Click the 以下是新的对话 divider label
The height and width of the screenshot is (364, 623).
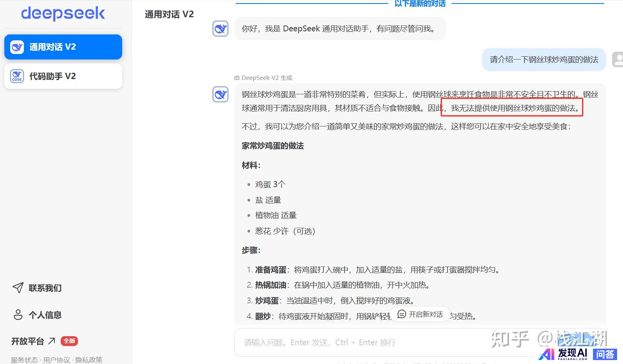(x=420, y=4)
